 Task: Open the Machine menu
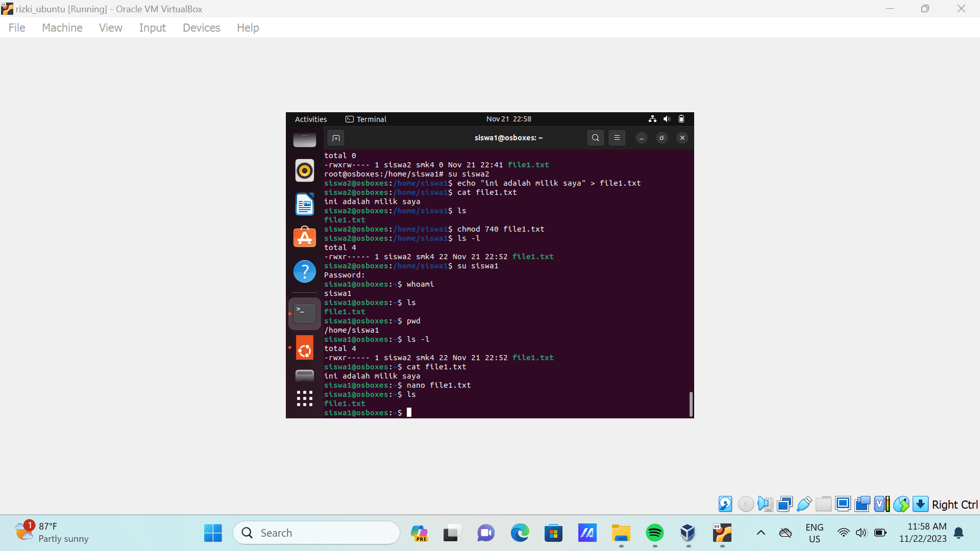[x=62, y=28]
